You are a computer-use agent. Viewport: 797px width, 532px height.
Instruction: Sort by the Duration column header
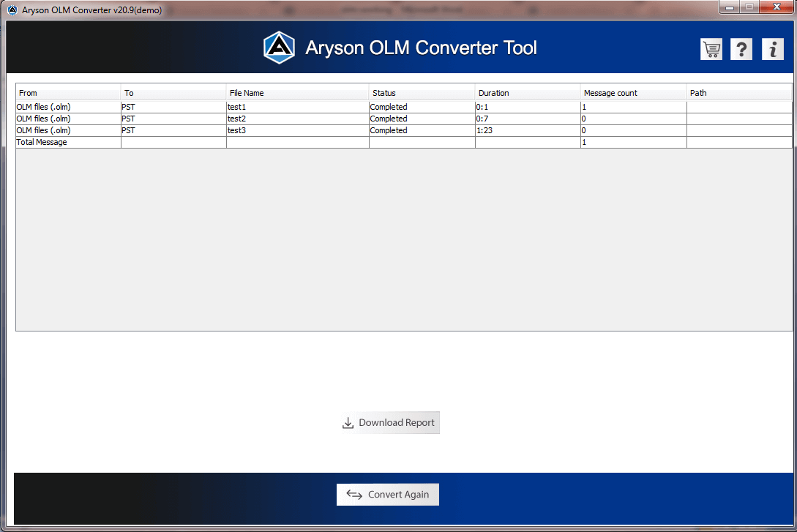click(x=528, y=92)
